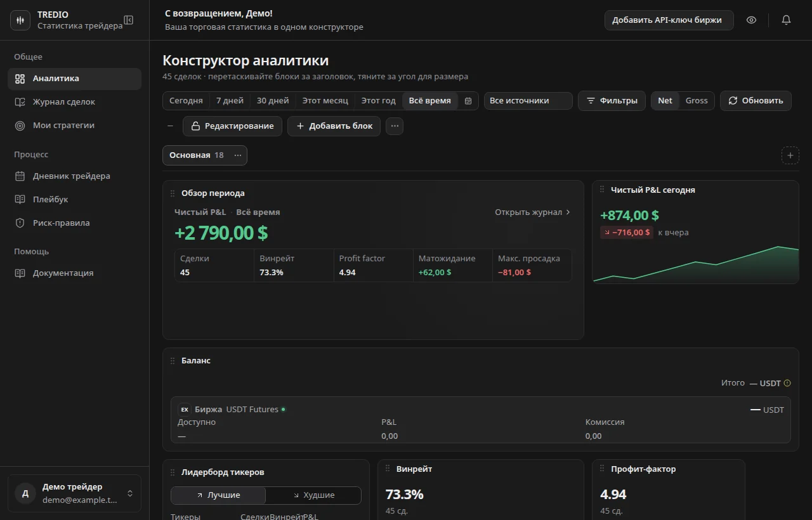
Task: Switch P&L mode to Net
Action: pyautogui.click(x=665, y=101)
